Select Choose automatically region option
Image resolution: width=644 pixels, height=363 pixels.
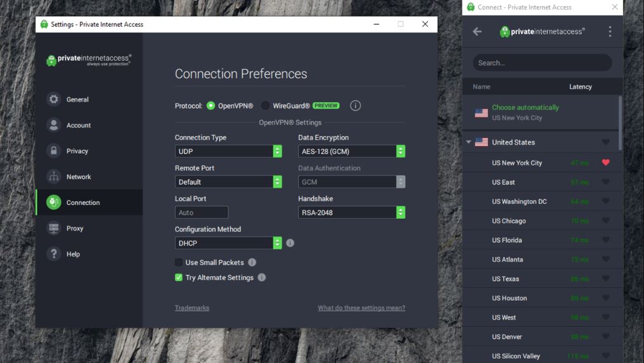(541, 112)
